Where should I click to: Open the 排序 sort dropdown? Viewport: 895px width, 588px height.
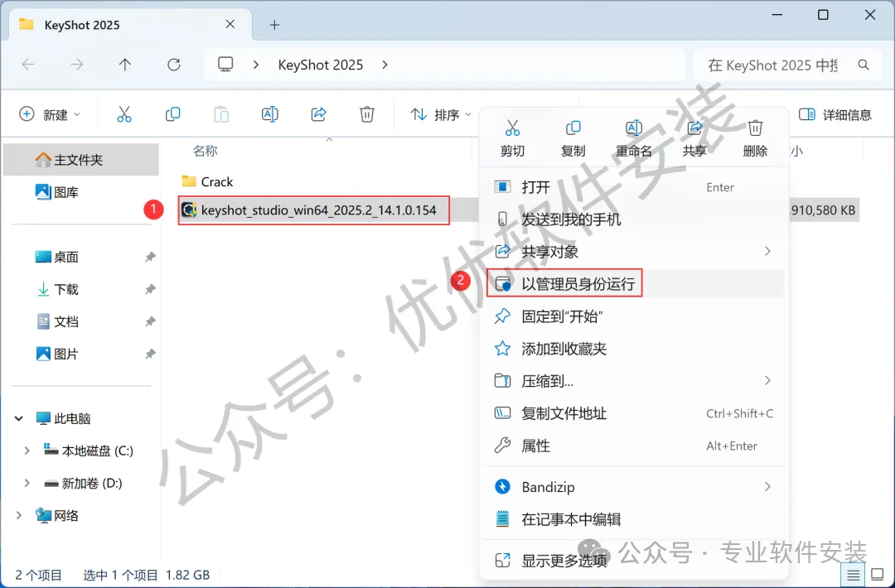point(441,114)
